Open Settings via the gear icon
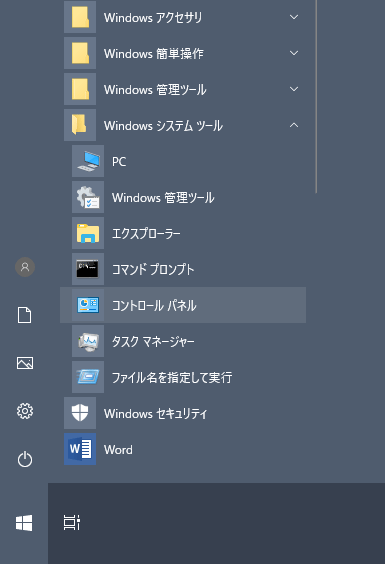The image size is (385, 564). pyautogui.click(x=25, y=411)
